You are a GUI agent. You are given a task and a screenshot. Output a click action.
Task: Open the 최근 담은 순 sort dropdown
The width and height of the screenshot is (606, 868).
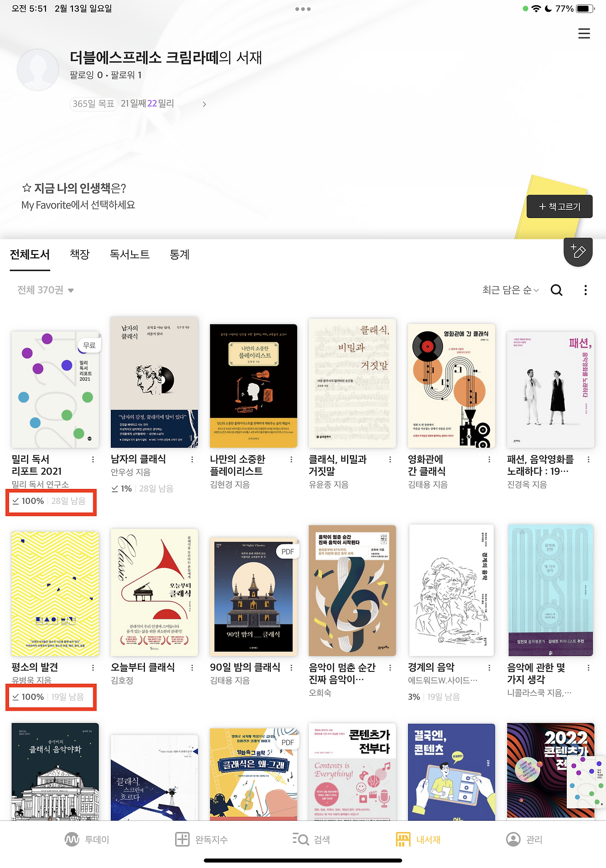[510, 290]
